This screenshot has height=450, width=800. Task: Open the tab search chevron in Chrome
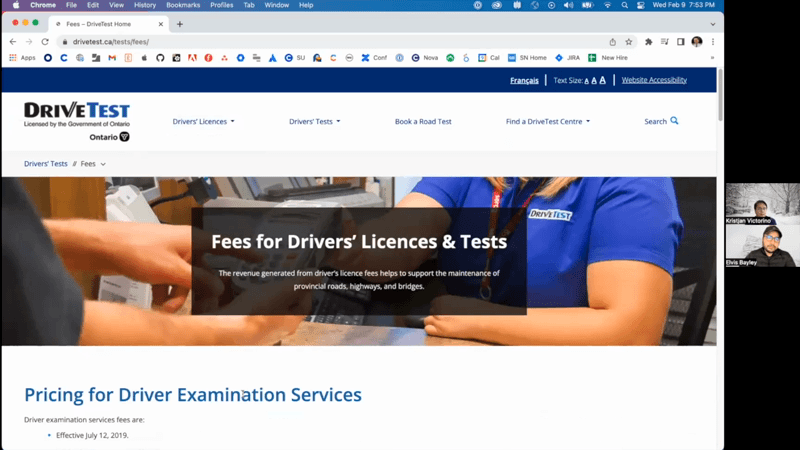click(713, 24)
